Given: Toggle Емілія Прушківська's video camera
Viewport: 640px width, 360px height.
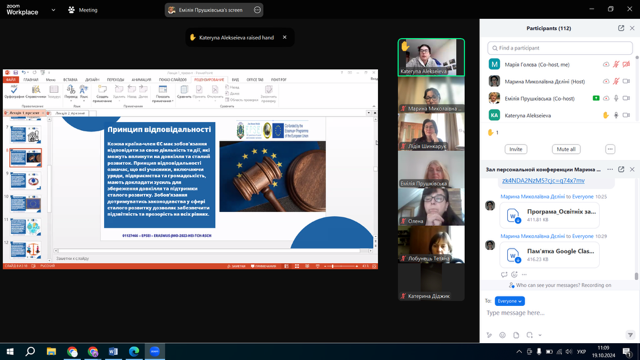Looking at the screenshot, I should [x=626, y=98].
